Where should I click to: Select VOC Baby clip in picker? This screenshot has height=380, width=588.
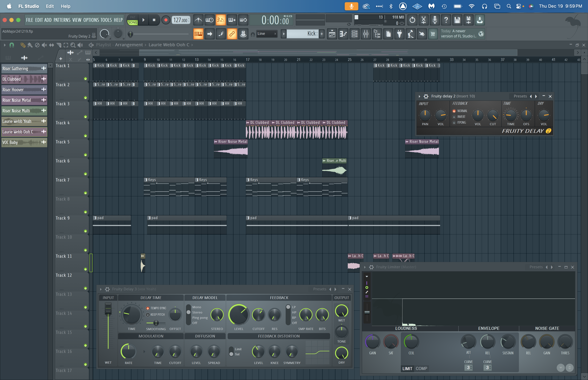24,142
